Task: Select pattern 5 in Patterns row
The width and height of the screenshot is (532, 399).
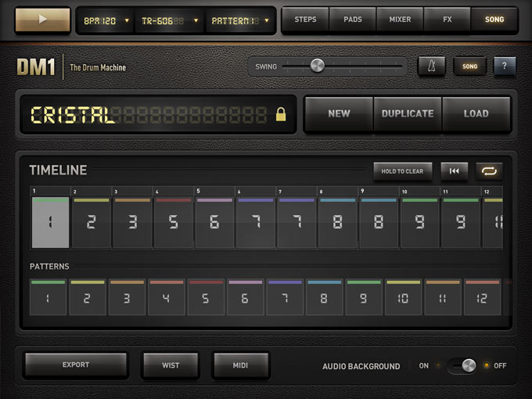Action: [207, 297]
